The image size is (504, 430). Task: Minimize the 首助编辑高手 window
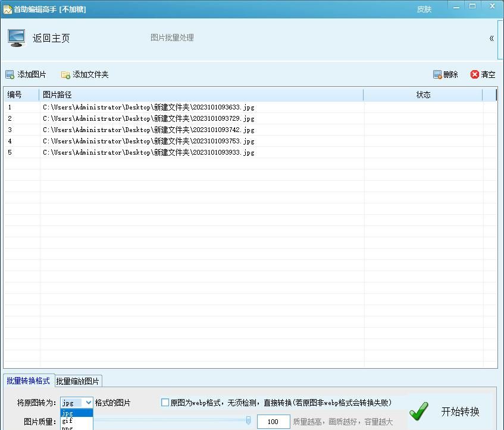456,7
